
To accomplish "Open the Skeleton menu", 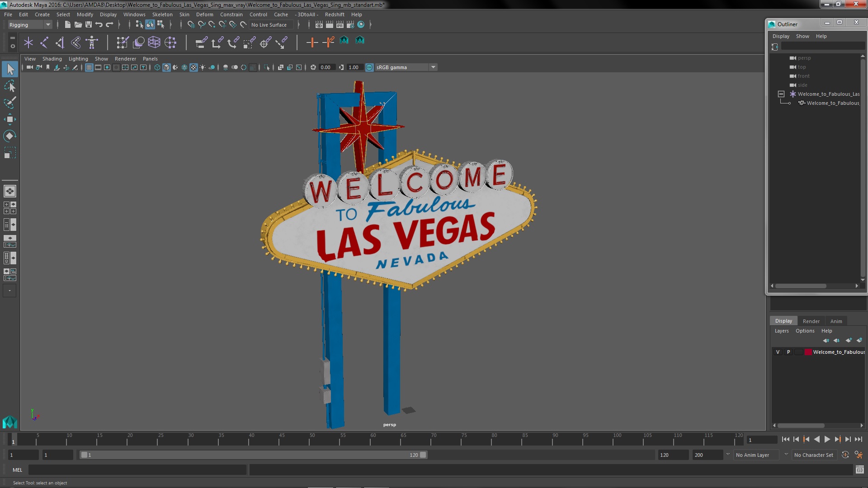I will click(162, 14).
